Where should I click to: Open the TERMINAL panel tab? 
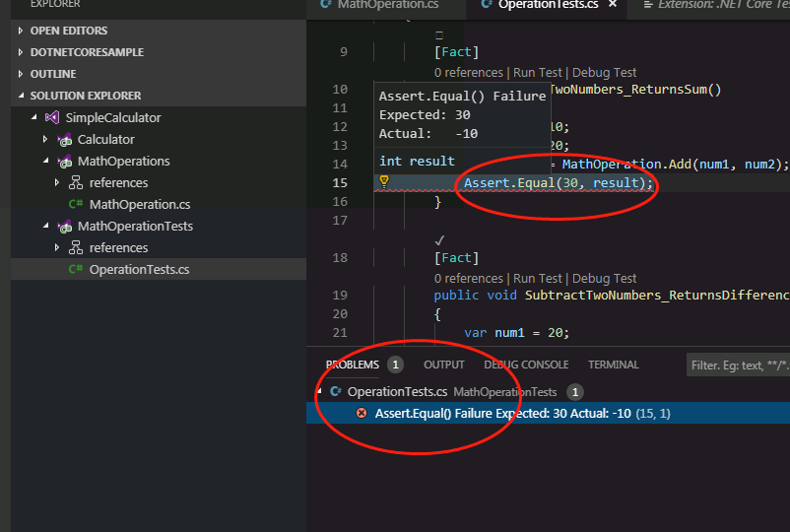click(x=613, y=365)
